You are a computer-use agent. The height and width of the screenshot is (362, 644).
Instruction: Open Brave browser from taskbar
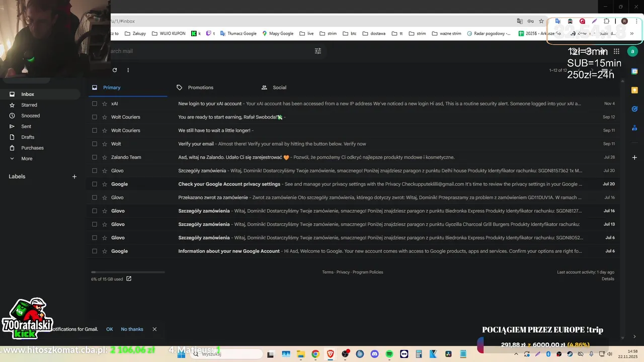[330, 354]
